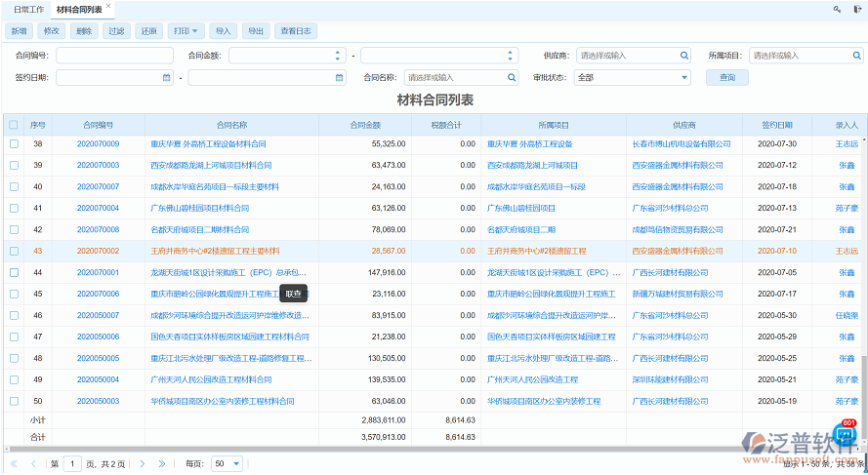Open the calendar picker for 签约日期 start date
868x475 pixels.
pyautogui.click(x=167, y=77)
